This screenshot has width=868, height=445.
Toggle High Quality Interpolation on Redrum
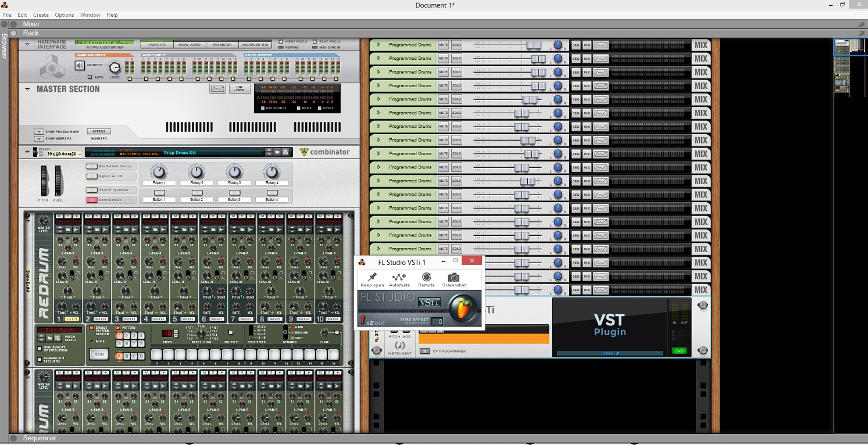(40, 349)
